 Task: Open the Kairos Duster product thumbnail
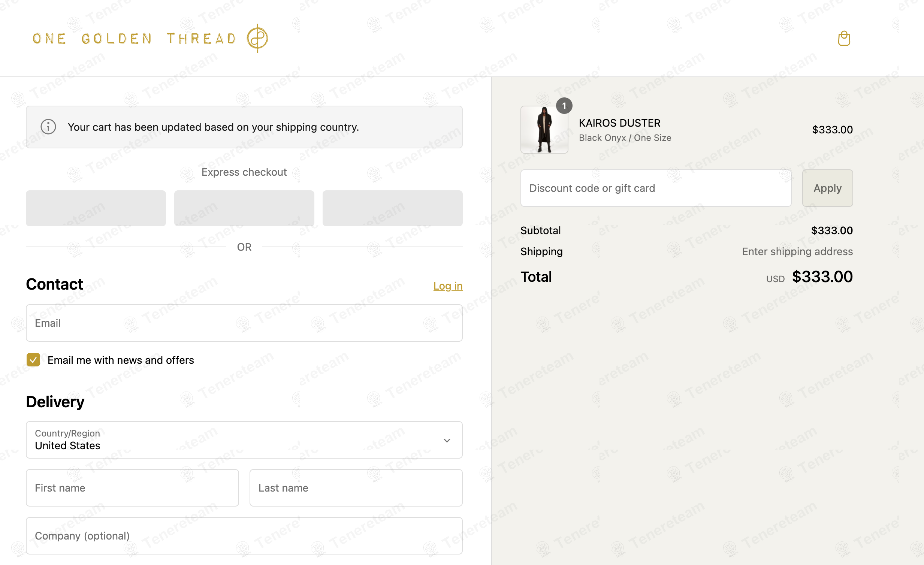pos(544,129)
